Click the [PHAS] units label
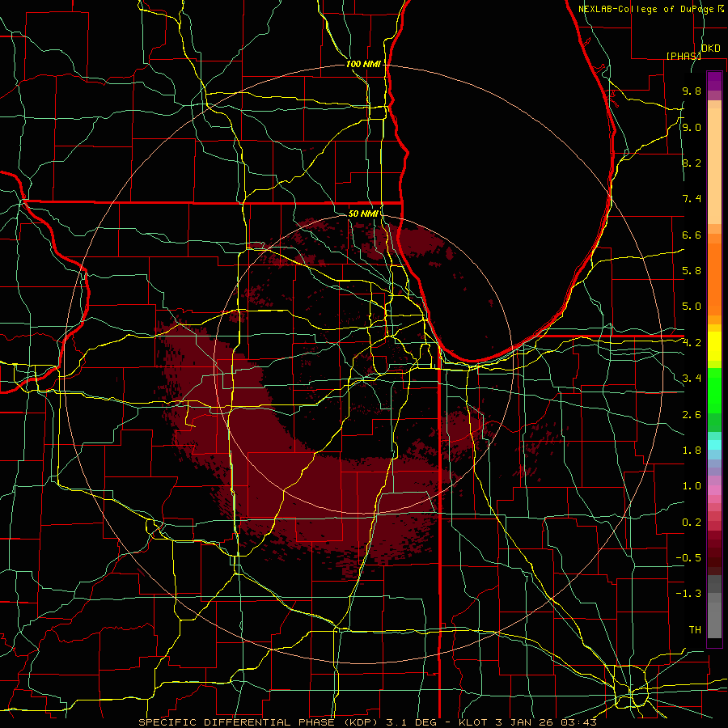This screenshot has height=728, width=728. tap(684, 56)
